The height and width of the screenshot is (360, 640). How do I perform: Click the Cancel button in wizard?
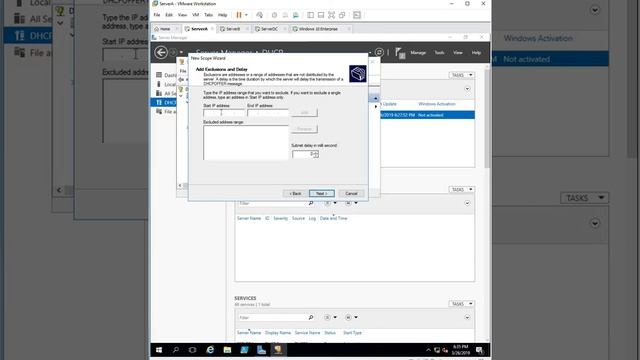pos(351,193)
